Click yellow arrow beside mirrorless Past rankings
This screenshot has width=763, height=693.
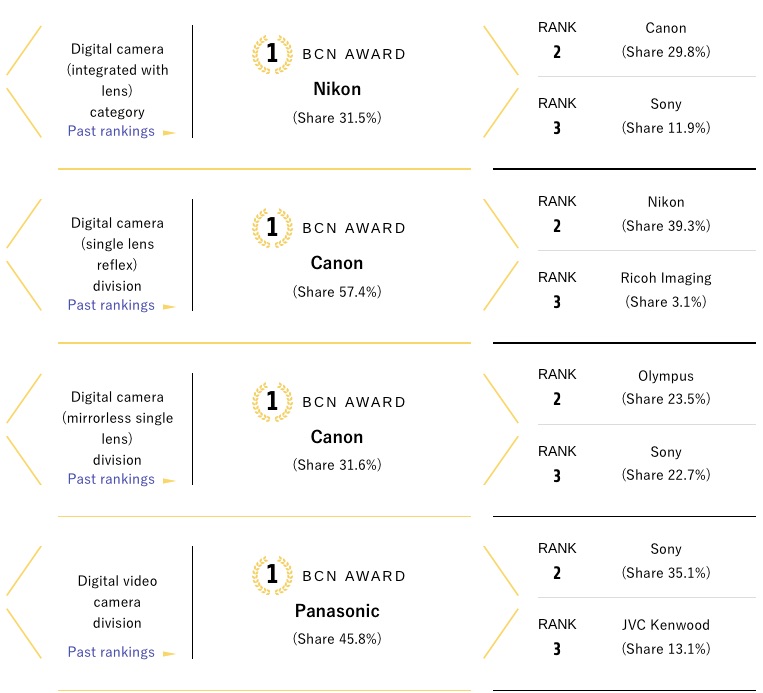click(x=169, y=481)
